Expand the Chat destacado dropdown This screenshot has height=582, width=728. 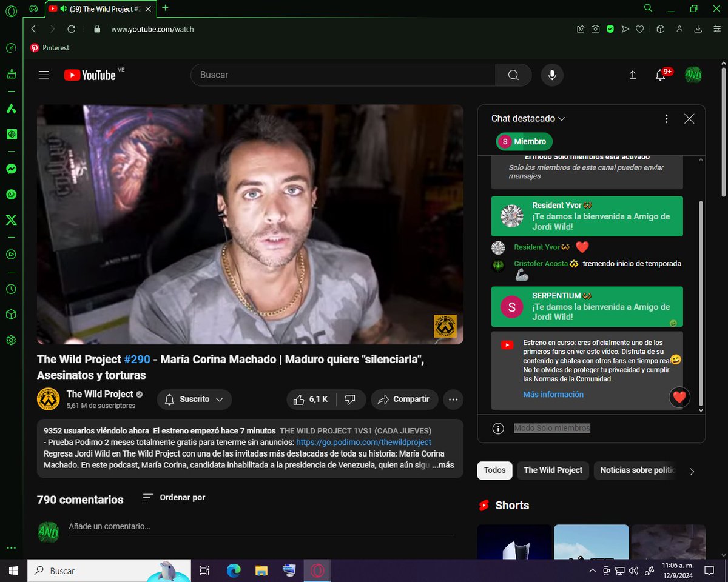pos(528,119)
